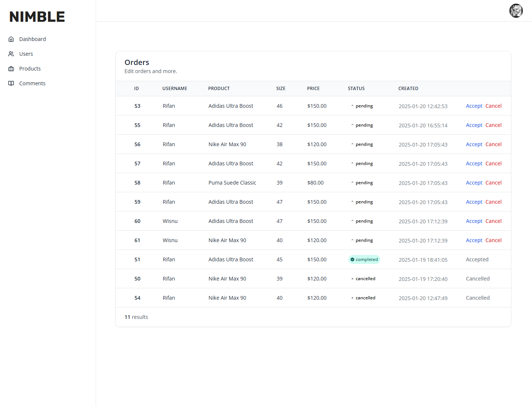Click the Dashboard home icon
The image size is (532, 406).
(x=11, y=39)
